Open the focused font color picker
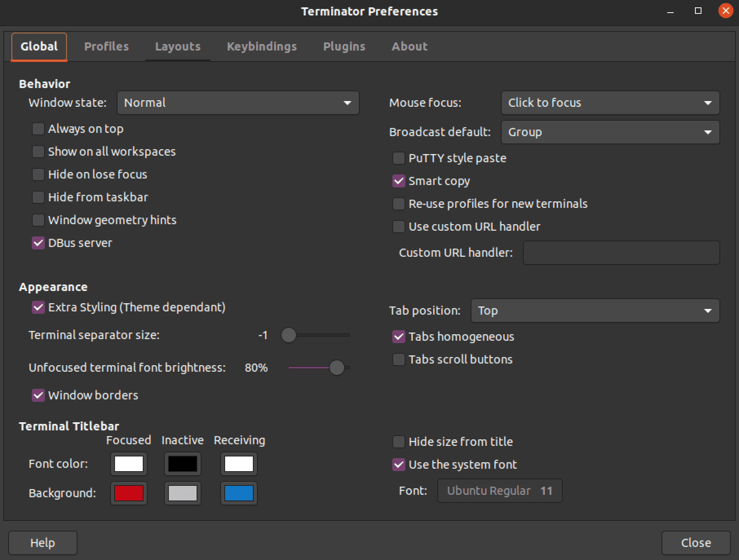 pos(128,464)
